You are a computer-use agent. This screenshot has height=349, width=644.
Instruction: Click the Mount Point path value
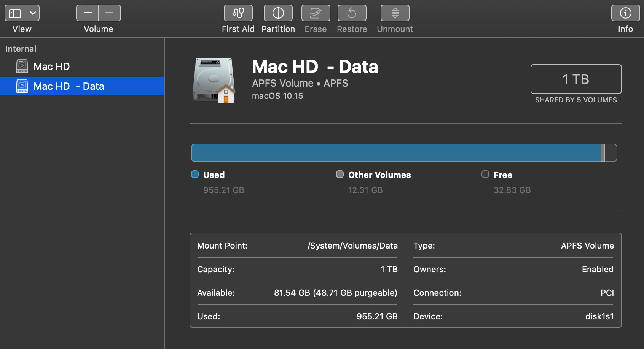tap(352, 246)
